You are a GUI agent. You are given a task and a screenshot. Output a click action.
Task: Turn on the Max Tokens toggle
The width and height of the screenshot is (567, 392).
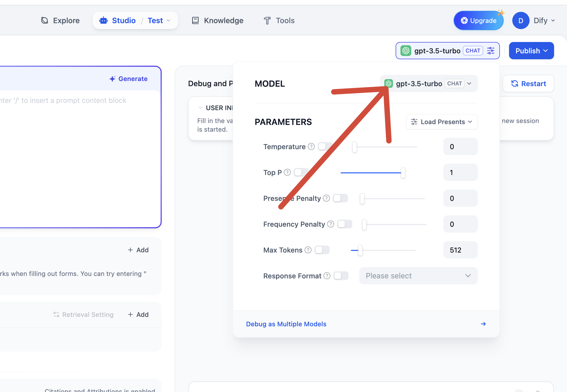coord(322,250)
